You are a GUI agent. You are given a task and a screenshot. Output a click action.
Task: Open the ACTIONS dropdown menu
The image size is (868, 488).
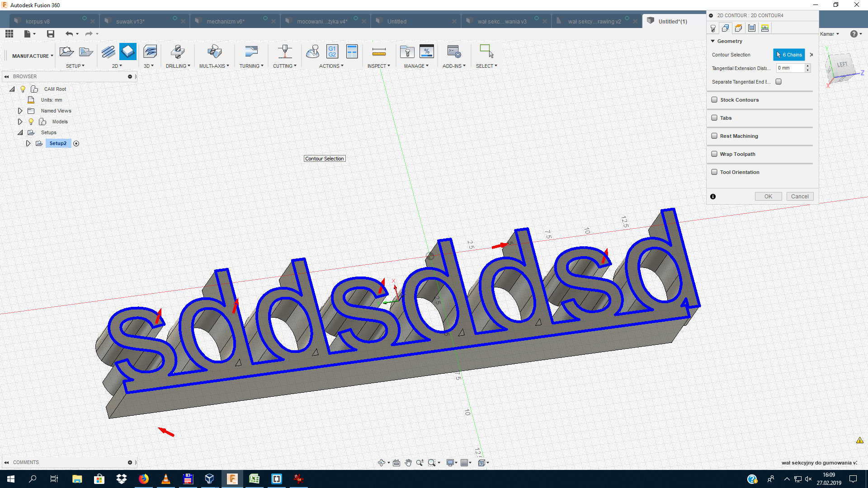click(x=331, y=66)
